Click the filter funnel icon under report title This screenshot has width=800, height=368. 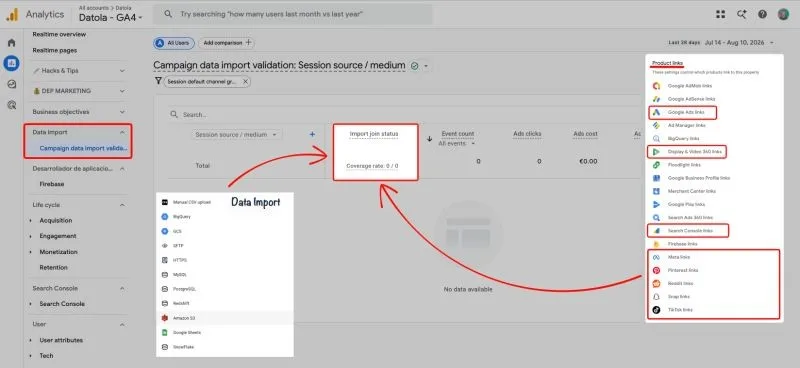[x=158, y=81]
